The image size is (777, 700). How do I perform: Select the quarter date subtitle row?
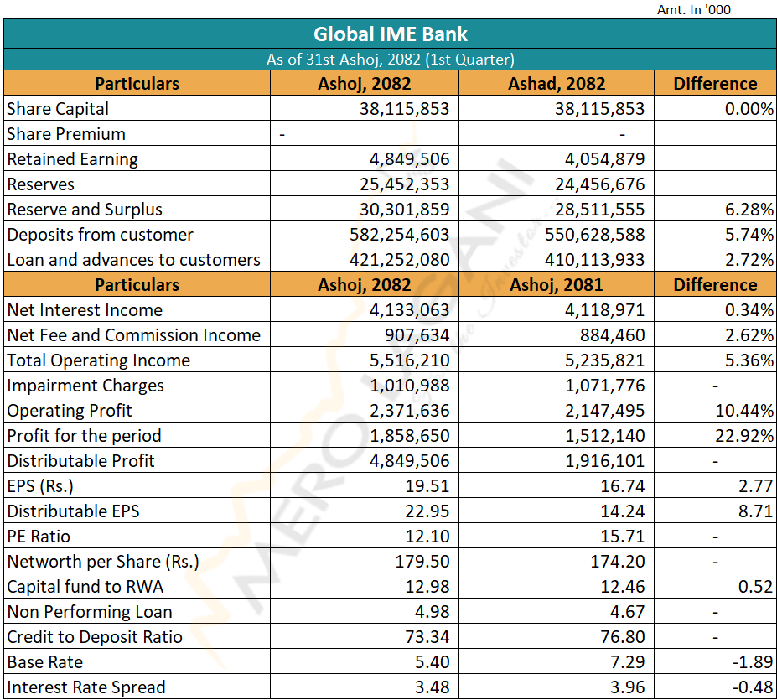coord(390,60)
